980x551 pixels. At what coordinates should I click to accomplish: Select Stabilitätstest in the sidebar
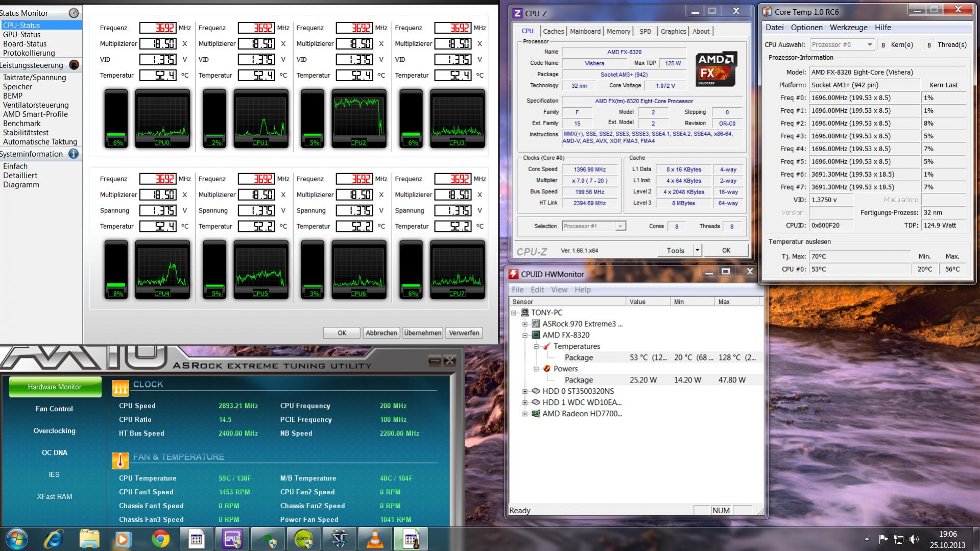pos(26,132)
